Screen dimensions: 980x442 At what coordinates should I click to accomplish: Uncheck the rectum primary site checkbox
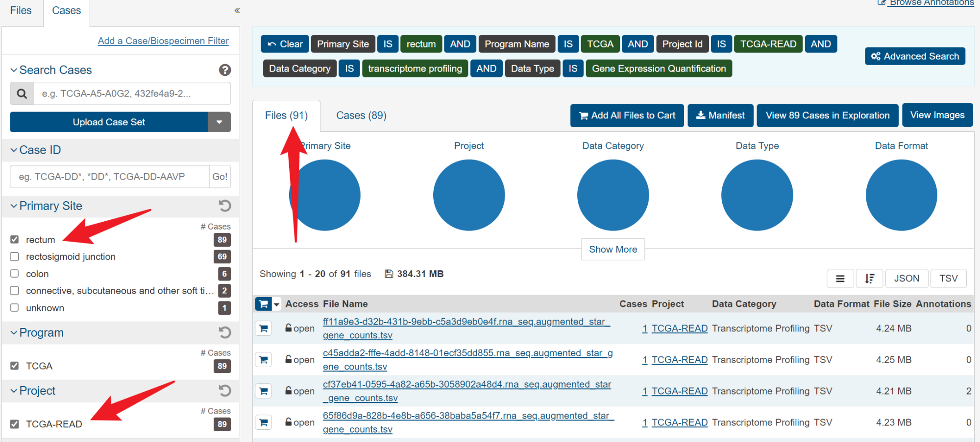(15, 239)
